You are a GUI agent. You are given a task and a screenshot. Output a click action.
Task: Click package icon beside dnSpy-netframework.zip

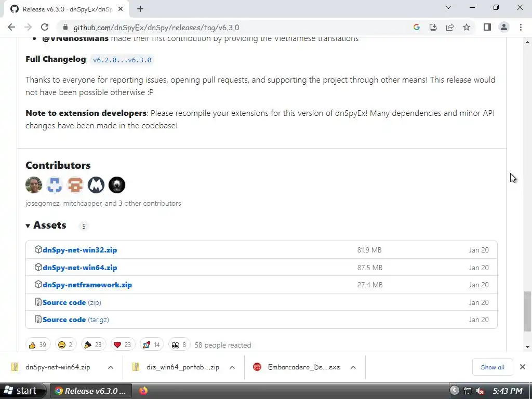(38, 285)
